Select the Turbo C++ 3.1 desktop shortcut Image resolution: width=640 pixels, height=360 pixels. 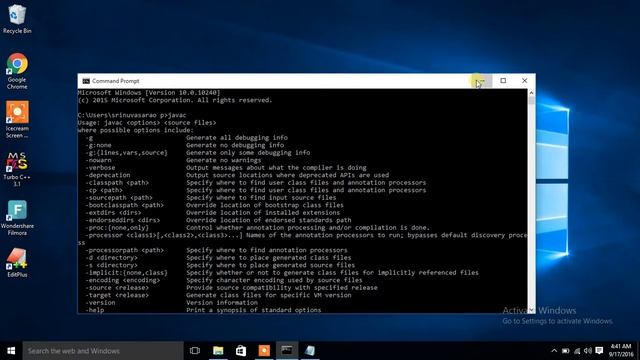17,169
